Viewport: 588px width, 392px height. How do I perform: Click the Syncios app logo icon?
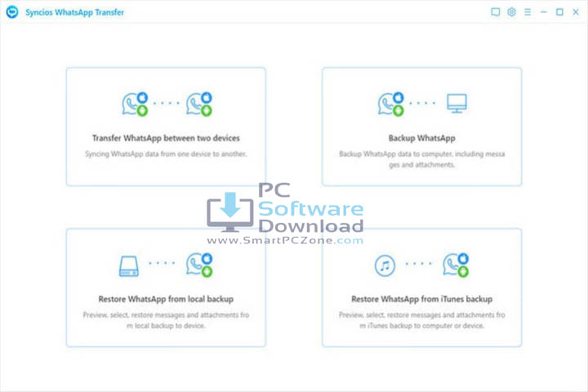tap(12, 12)
